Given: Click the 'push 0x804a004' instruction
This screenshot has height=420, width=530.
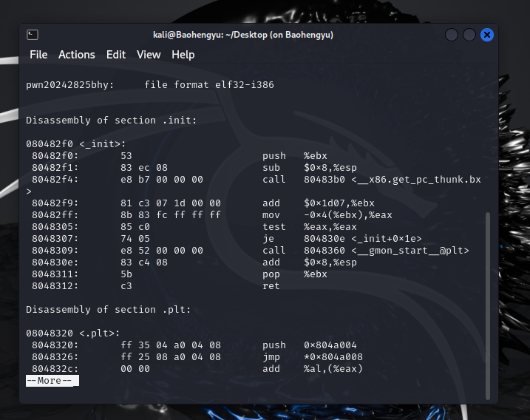Looking at the screenshot, I should (309, 345).
